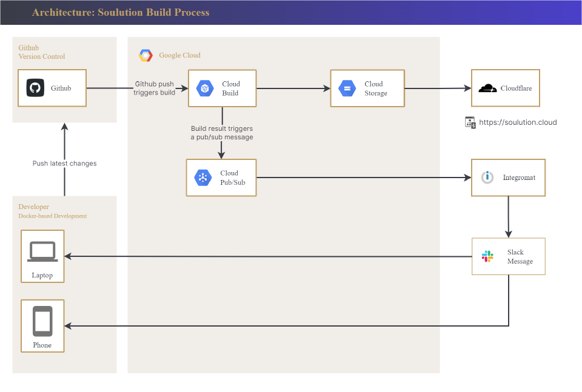Select the 'Github Version Control' group heading

point(41,52)
